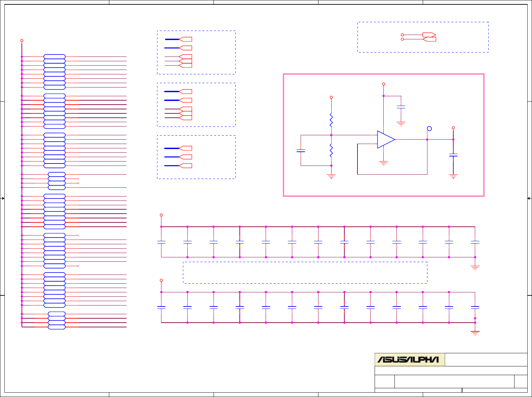Click the ground symbol below the resistor divider
This screenshot has width=532, height=397.
(331, 176)
